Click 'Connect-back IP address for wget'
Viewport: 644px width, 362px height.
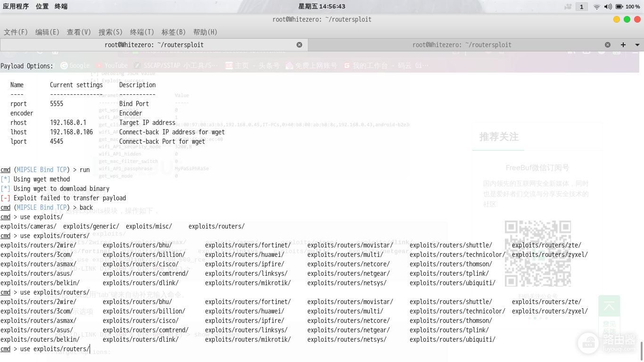pyautogui.click(x=172, y=132)
